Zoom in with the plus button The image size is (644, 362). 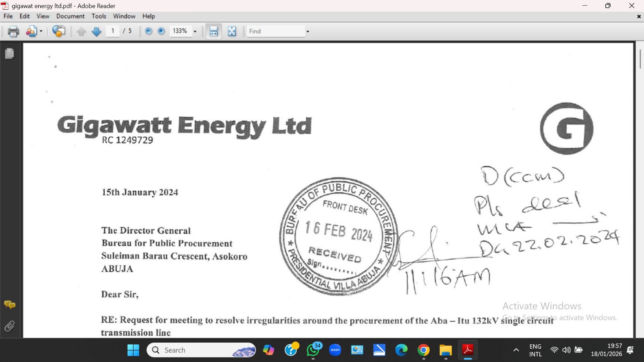[x=161, y=31]
